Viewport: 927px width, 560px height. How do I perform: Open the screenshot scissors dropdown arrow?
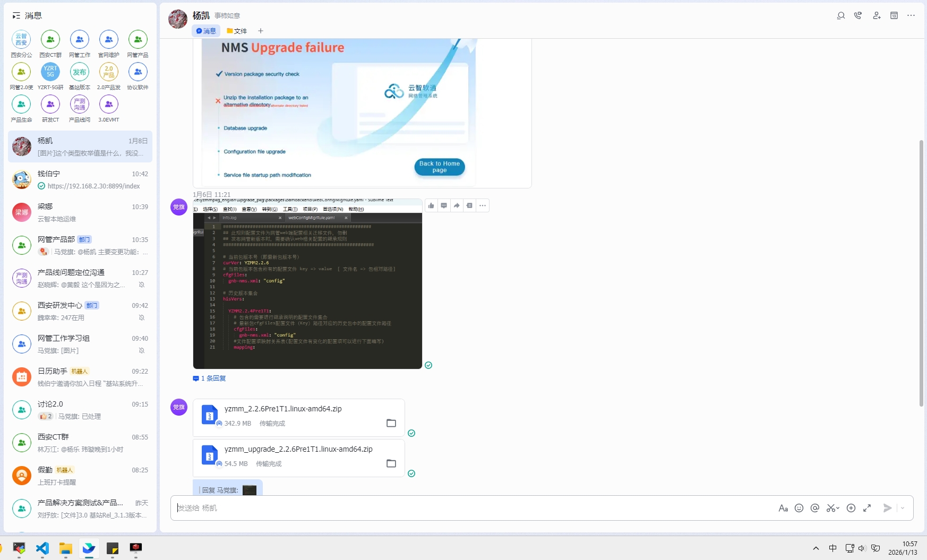(838, 508)
